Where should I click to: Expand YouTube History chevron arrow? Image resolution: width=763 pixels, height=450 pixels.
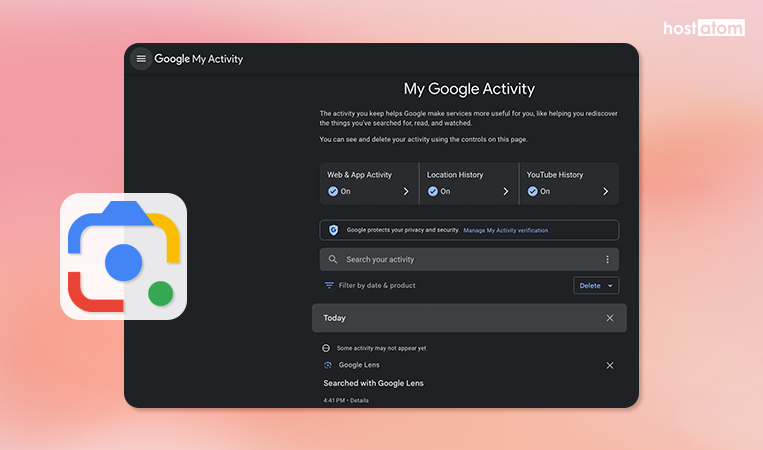pos(605,192)
